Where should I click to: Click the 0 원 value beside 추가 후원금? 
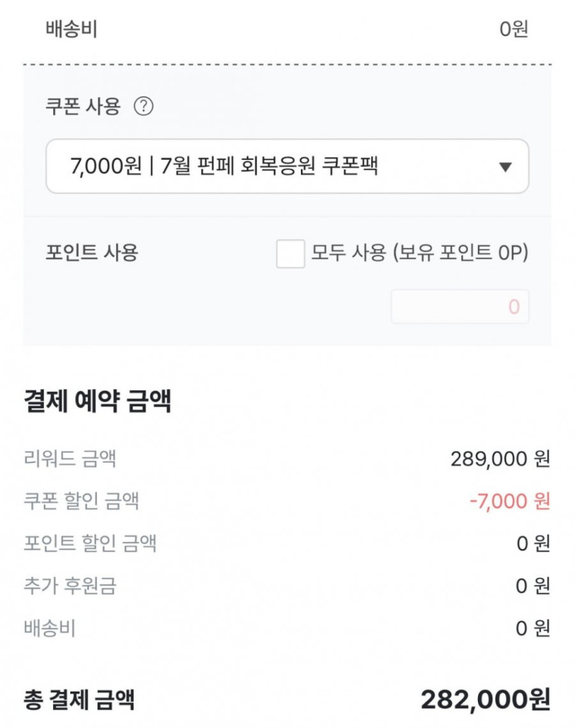coord(533,586)
